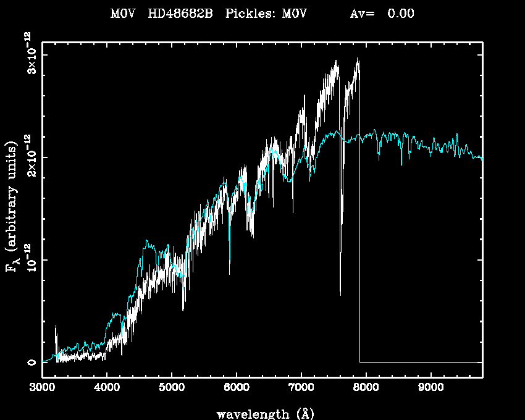Click the 8000 x-axis tick label

pyautogui.click(x=366, y=387)
